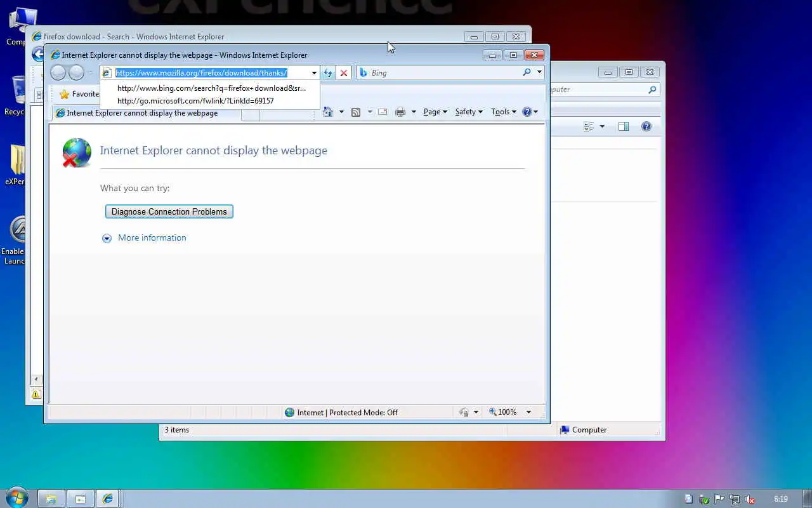812x508 pixels.
Task: Click the Favorites button label
Action: click(85, 94)
